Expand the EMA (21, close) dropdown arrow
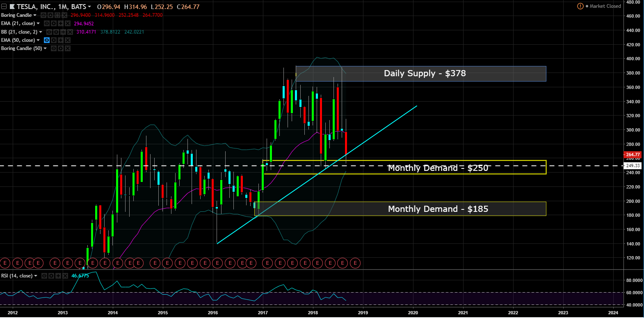This screenshot has height=318, width=644. pos(38,23)
